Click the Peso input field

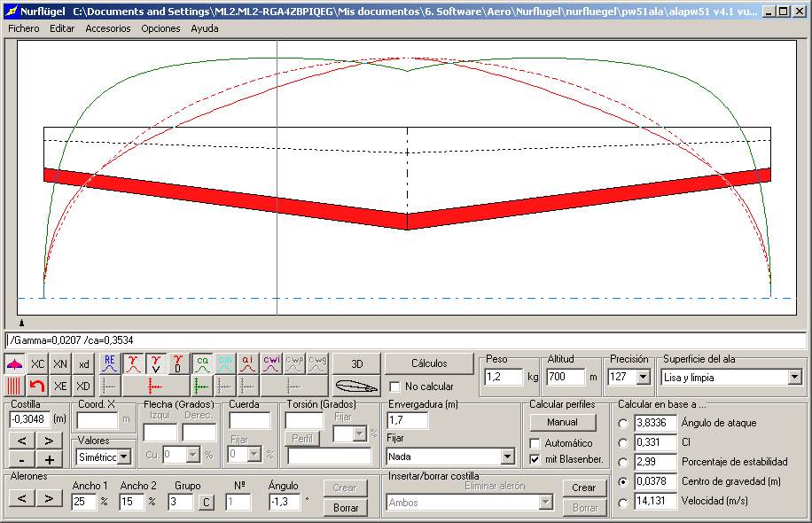coord(504,377)
